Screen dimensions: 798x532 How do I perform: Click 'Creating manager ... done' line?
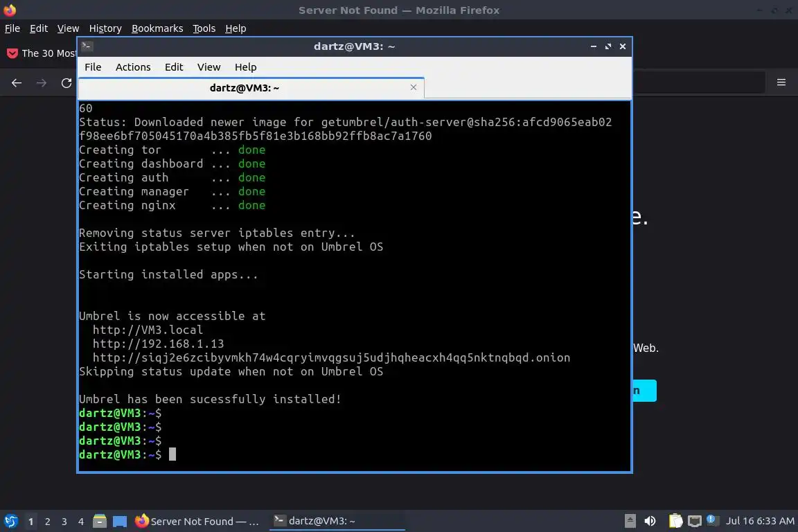point(172,191)
